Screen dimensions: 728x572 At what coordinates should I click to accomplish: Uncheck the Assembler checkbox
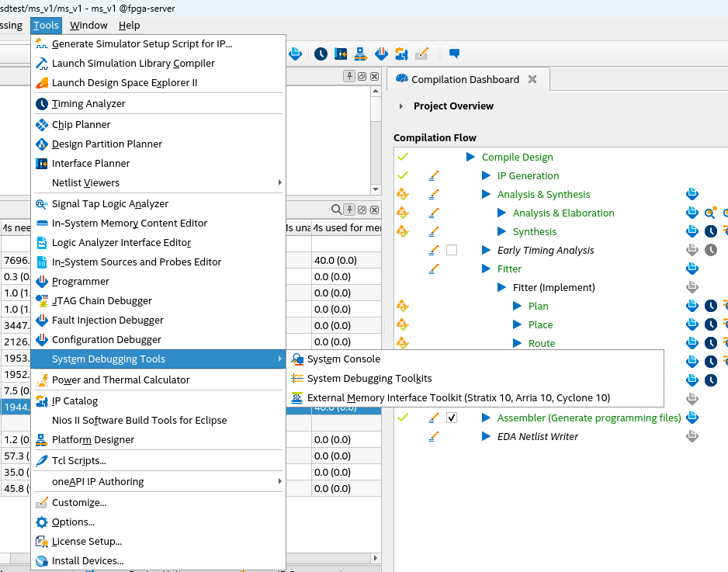(x=452, y=418)
